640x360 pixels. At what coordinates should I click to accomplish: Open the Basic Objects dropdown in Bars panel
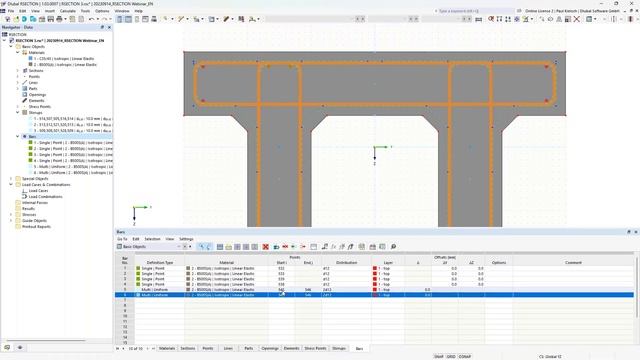178,247
